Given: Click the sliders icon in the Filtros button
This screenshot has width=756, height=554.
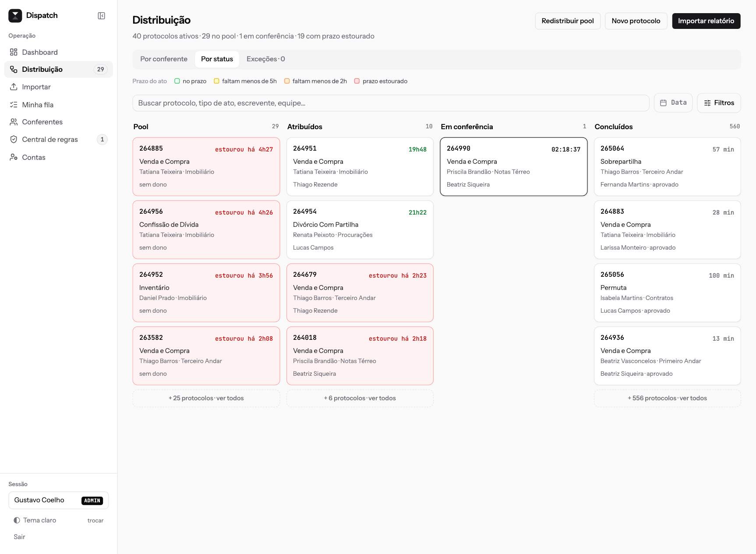Looking at the screenshot, I should coord(707,103).
